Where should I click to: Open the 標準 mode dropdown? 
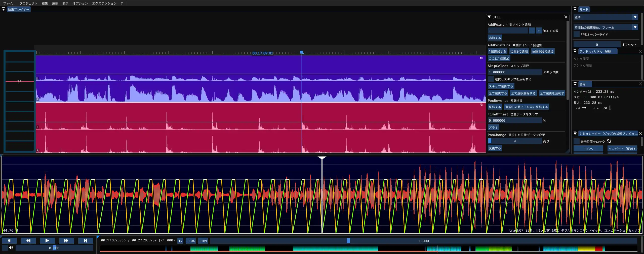[606, 17]
